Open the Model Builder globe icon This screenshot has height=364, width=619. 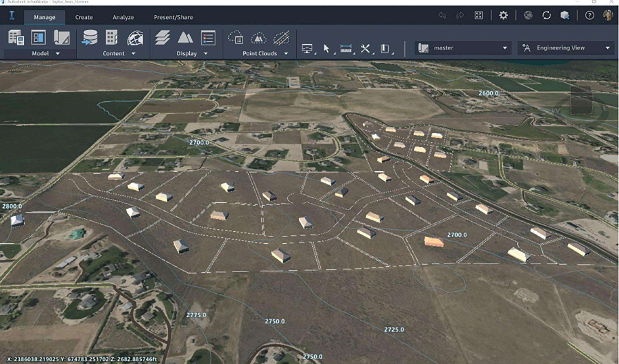pos(135,38)
